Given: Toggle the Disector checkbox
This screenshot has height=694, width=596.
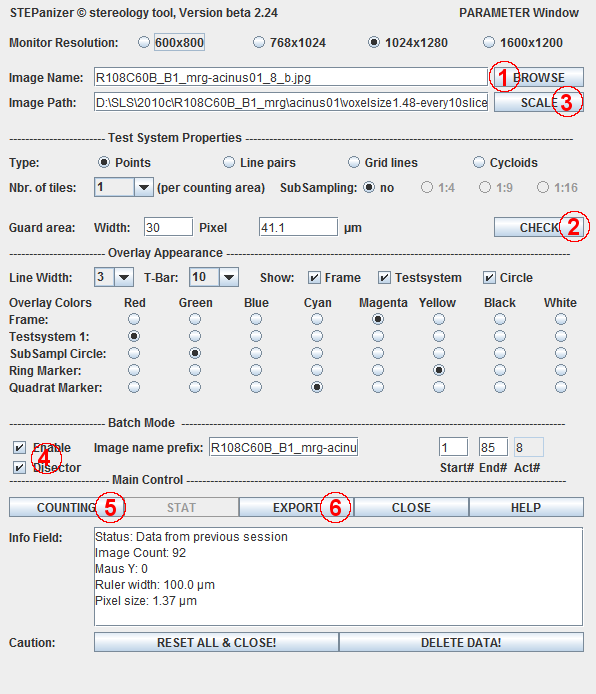Looking at the screenshot, I should 19,467.
